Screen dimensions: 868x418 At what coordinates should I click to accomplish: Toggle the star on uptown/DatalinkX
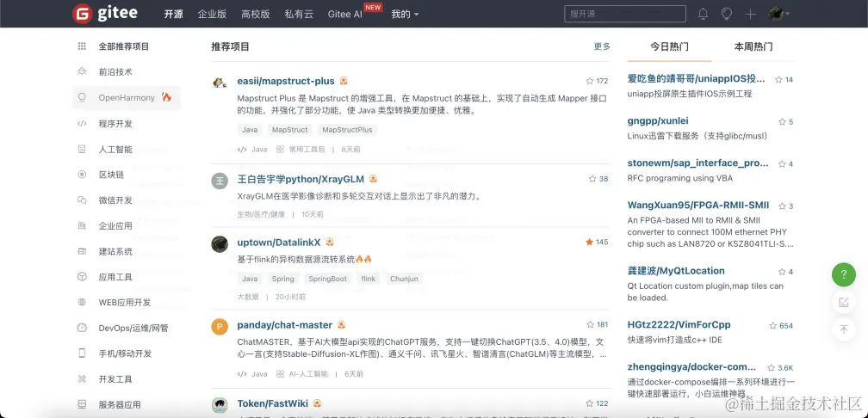coord(590,243)
